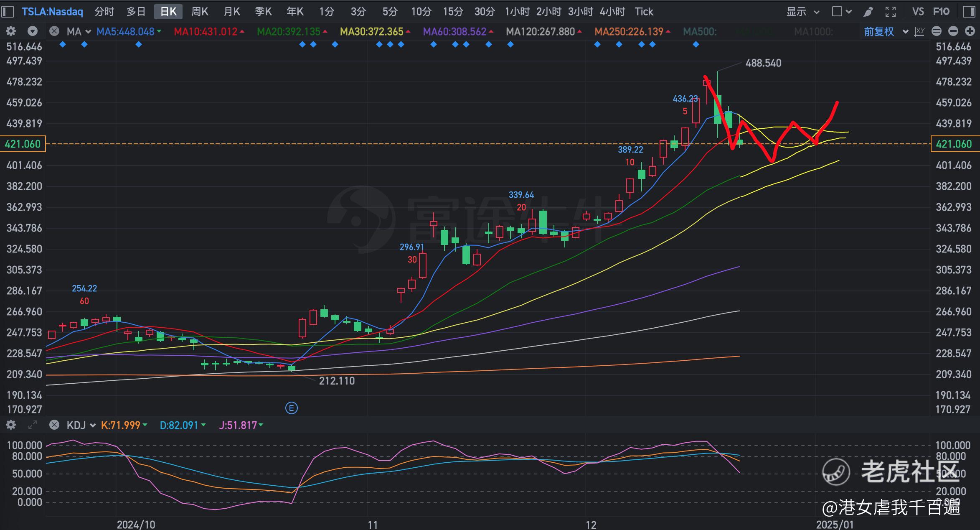Toggle the right sidebar panel
Screen dimensions: 980x530
[x=969, y=12]
